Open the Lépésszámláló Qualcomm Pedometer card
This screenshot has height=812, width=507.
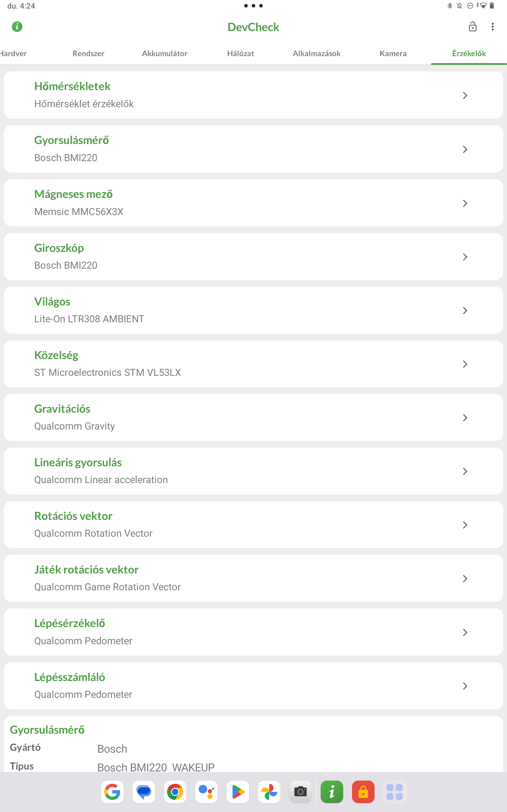253,685
